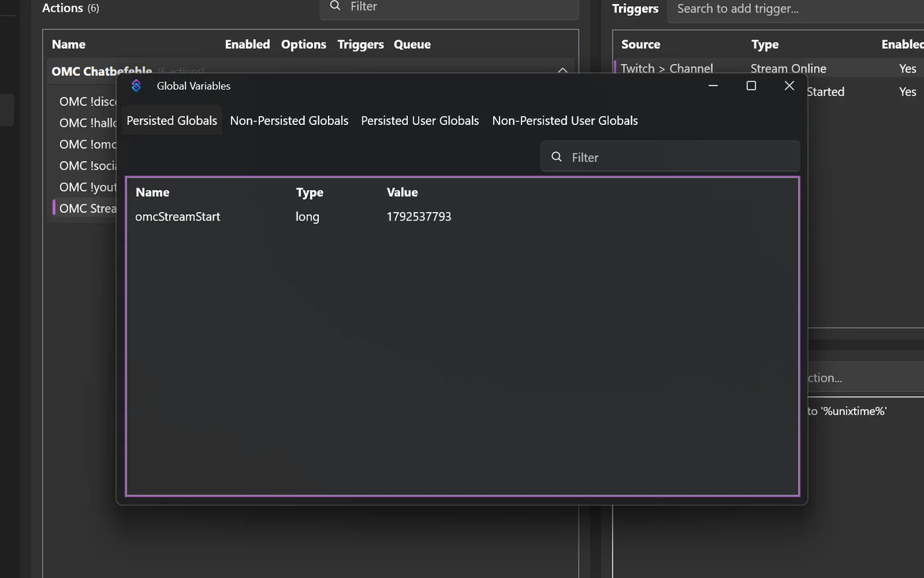Sort variables by Value column header
Screen dimensions: 924x578
(402, 192)
